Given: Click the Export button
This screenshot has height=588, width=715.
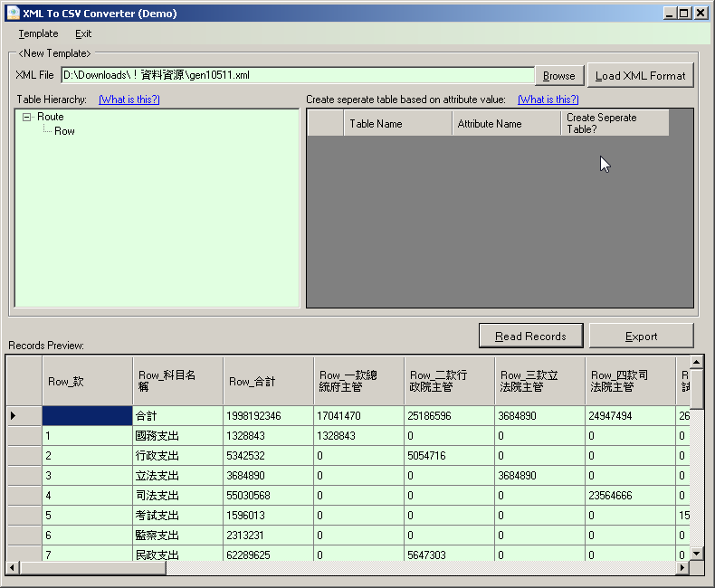Looking at the screenshot, I should pyautogui.click(x=641, y=336).
